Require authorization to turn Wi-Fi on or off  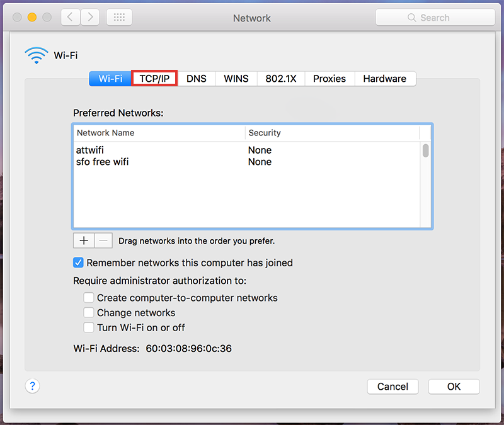(89, 327)
